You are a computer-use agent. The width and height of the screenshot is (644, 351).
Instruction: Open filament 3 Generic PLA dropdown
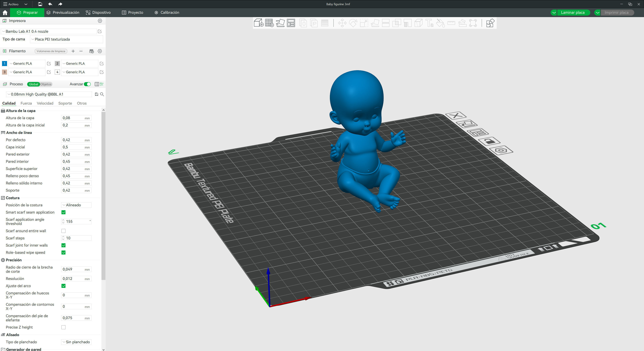coord(27,72)
